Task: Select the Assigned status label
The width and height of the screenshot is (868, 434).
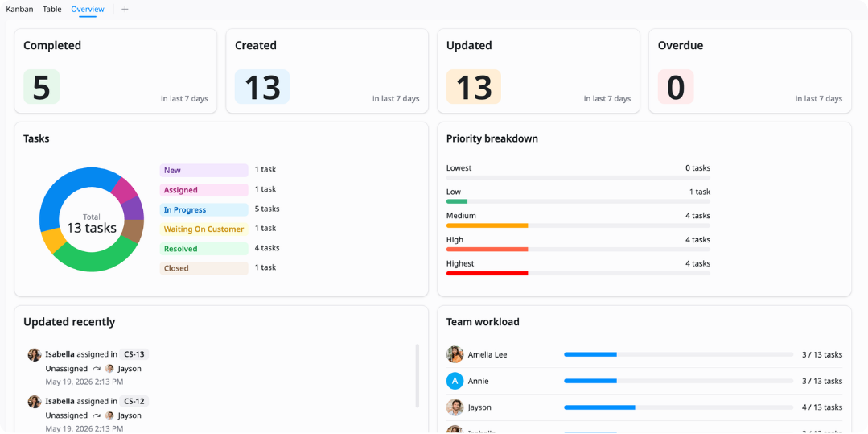Action: (204, 190)
